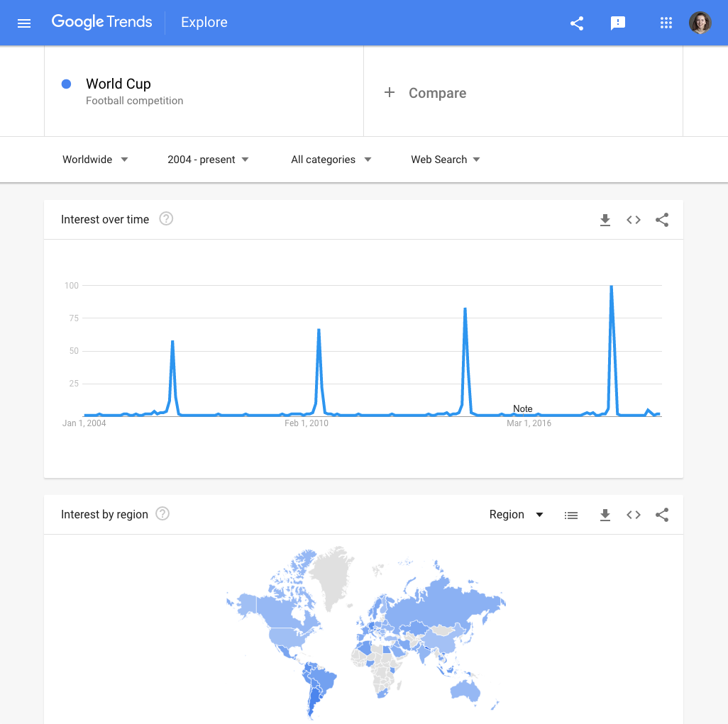Open the Google apps grid
The image size is (728, 724).
666,23
